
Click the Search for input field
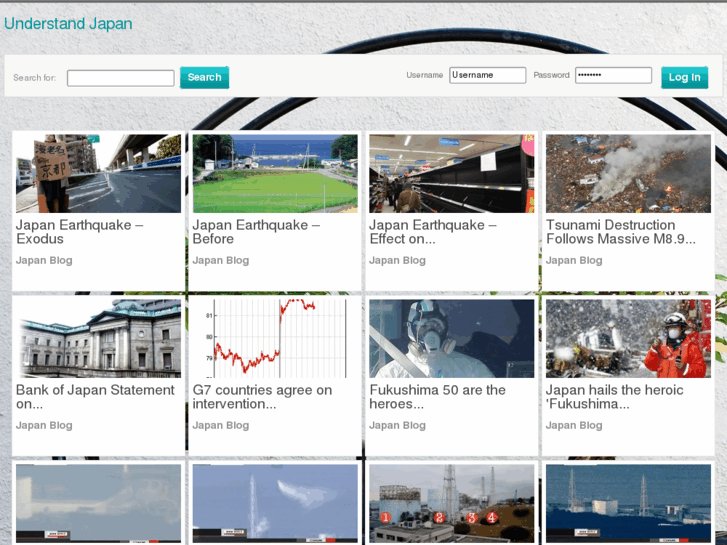121,78
